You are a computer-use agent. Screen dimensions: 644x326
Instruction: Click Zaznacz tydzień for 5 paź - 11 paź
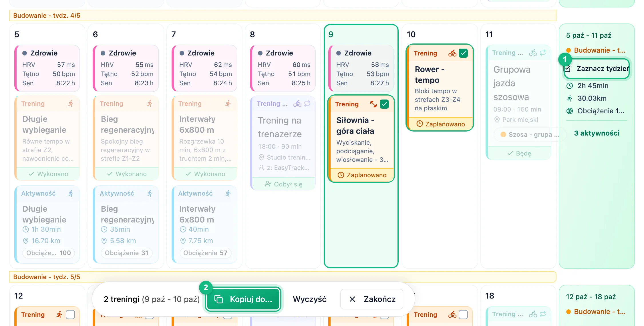pyautogui.click(x=597, y=69)
